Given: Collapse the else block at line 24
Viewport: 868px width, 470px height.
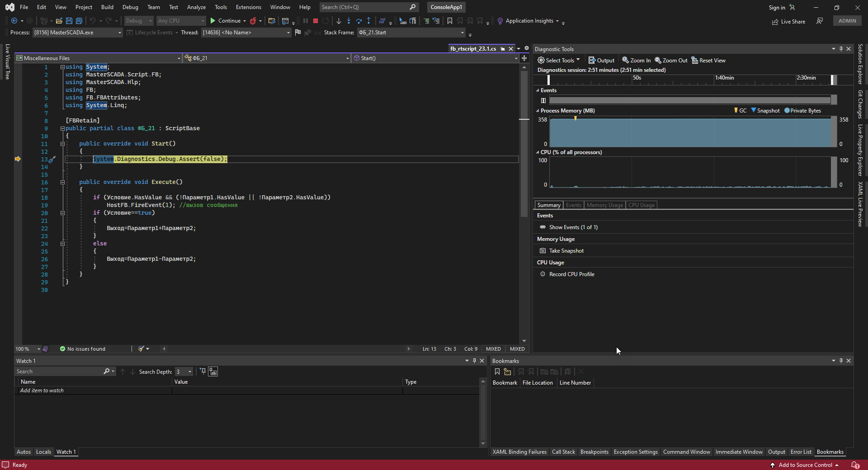Looking at the screenshot, I should coord(62,244).
